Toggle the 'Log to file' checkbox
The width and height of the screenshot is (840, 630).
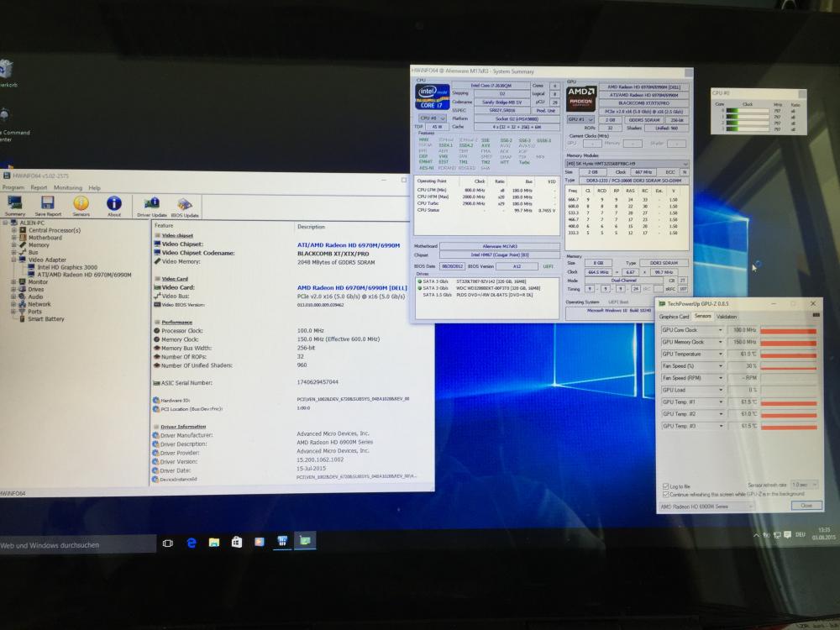[x=665, y=486]
